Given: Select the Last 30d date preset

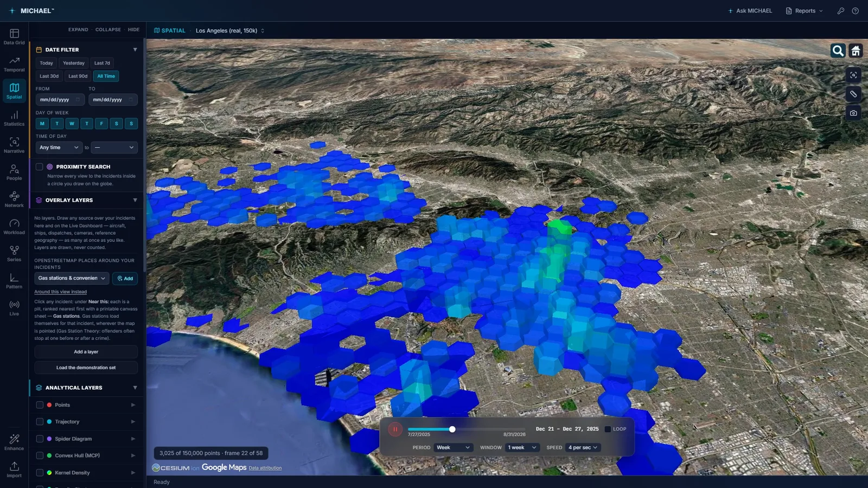Looking at the screenshot, I should point(49,76).
